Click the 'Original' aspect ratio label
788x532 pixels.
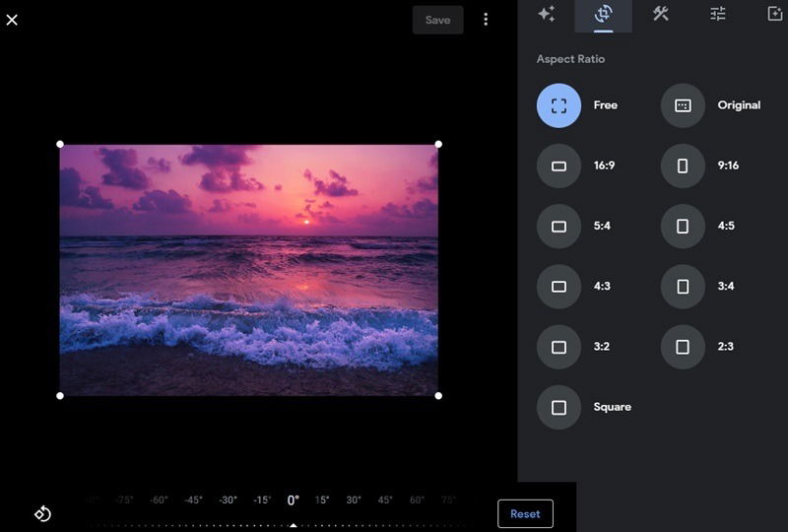(739, 105)
